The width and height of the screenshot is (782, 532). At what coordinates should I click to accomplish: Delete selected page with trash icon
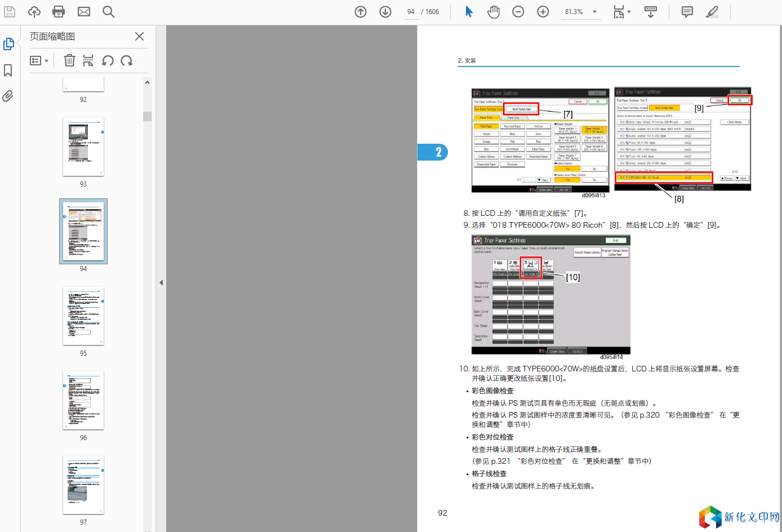(x=69, y=61)
